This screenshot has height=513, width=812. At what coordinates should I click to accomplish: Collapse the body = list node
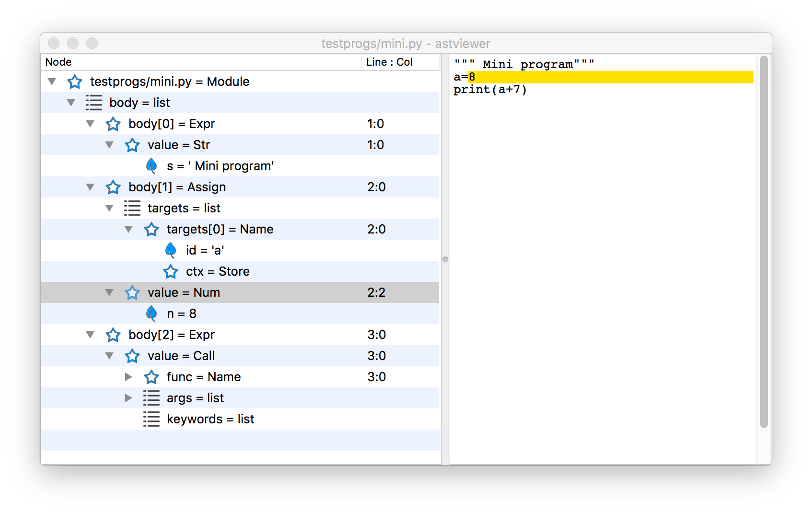71,103
